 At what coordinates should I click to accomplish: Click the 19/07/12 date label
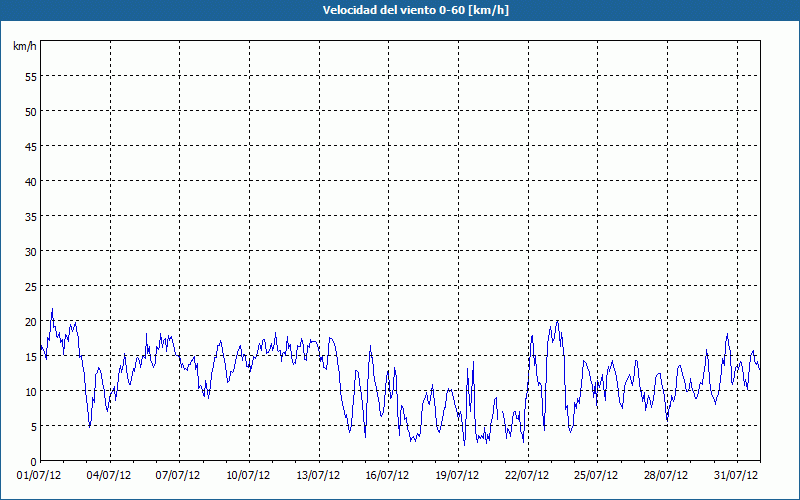point(457,476)
